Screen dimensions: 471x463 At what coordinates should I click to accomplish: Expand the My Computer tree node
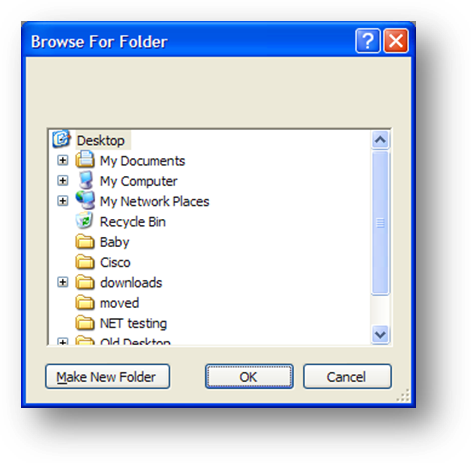click(62, 181)
